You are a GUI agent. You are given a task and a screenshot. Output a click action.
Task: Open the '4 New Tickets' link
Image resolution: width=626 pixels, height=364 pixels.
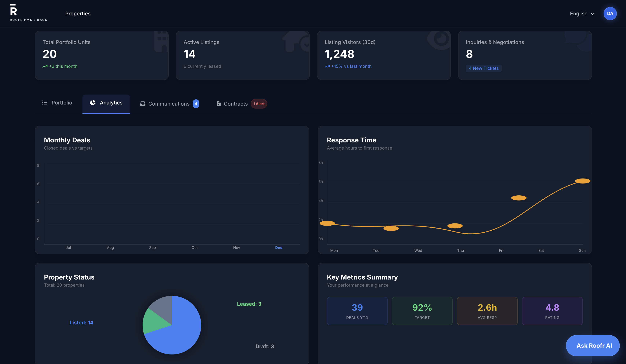coord(483,68)
